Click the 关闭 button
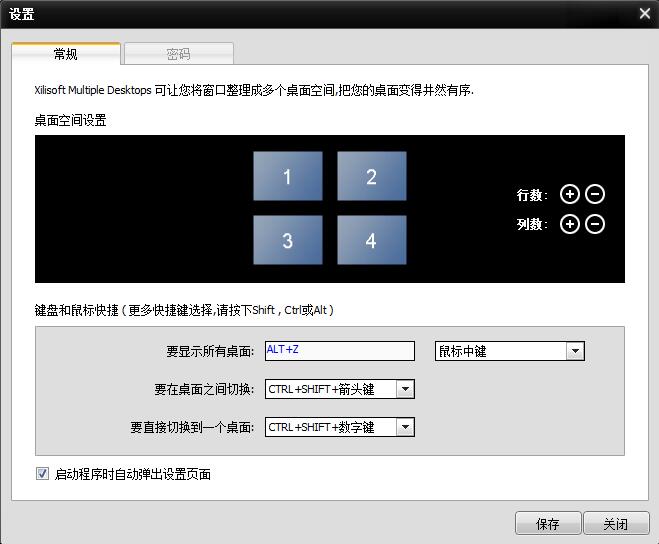The height and width of the screenshot is (544, 659). (x=616, y=524)
